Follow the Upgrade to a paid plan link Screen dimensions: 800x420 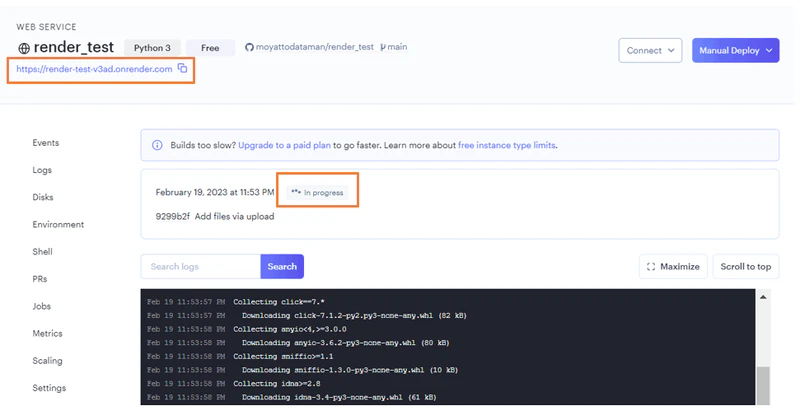click(x=284, y=145)
